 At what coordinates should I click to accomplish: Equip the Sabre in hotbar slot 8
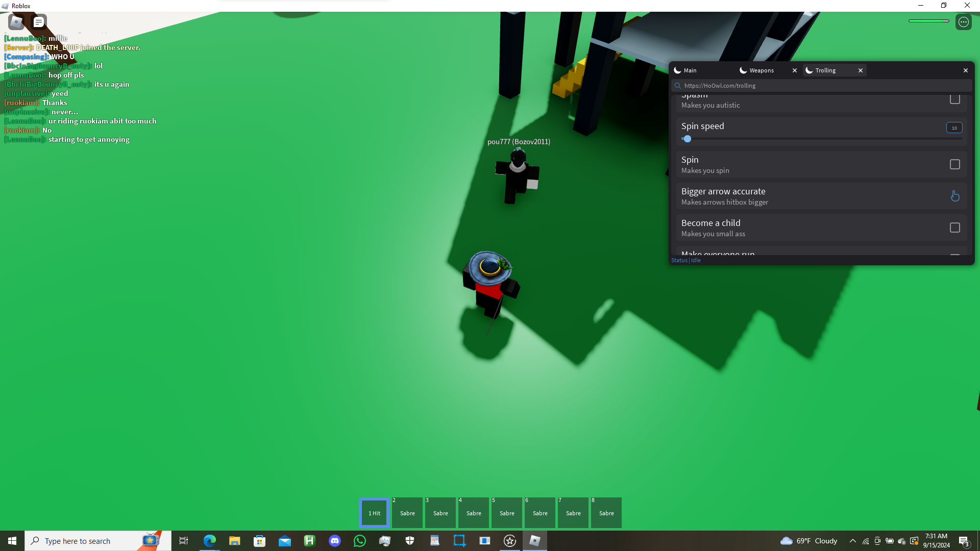606,513
